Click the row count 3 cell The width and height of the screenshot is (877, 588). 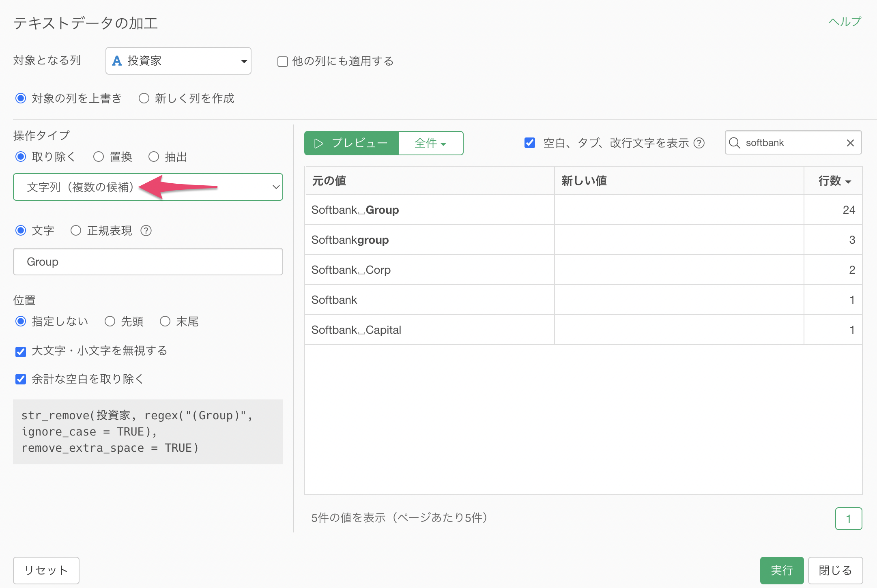[x=834, y=240]
